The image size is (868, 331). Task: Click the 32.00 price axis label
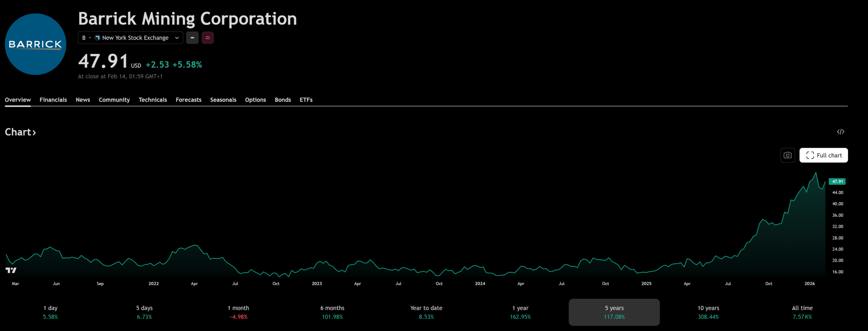(x=837, y=226)
